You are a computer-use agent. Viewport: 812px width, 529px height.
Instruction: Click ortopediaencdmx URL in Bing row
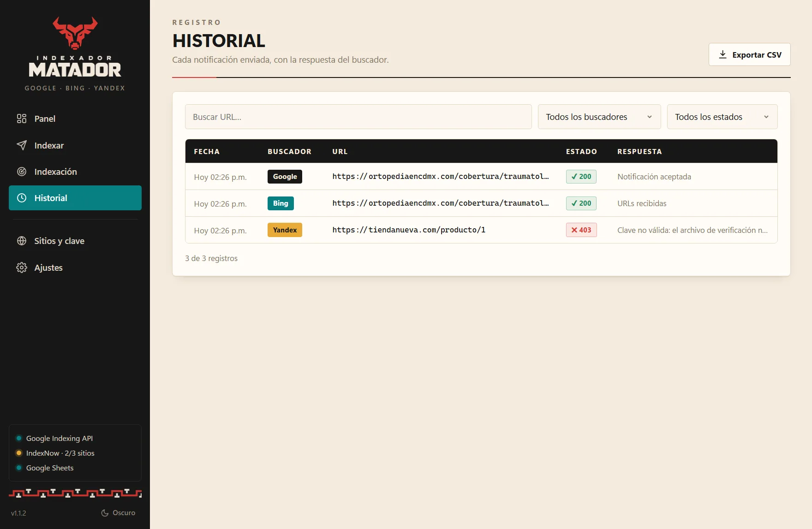pos(441,203)
